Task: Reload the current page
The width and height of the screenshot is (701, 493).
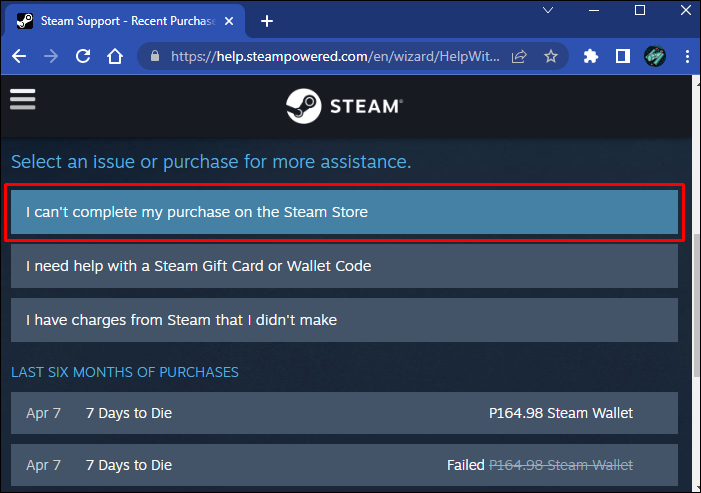Action: tap(83, 57)
